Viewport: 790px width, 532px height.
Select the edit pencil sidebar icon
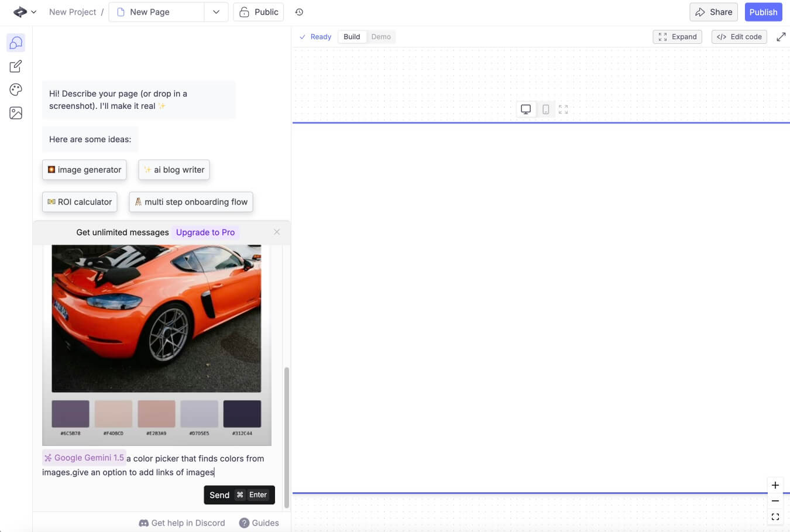[x=16, y=66]
